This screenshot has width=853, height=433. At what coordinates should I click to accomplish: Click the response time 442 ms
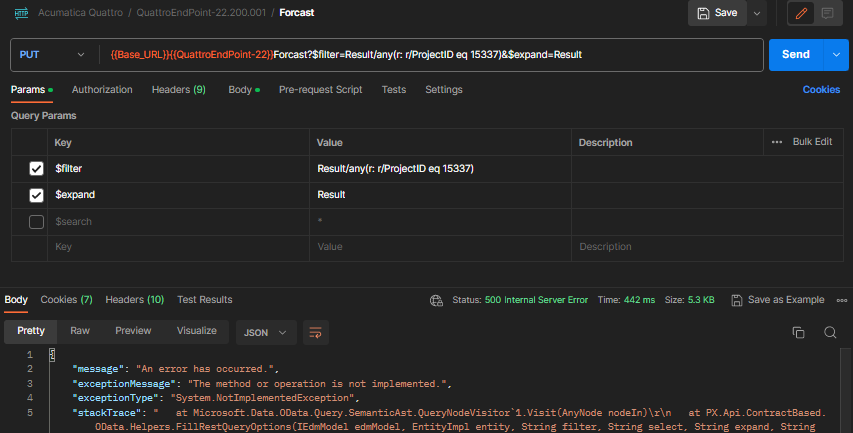click(x=640, y=300)
